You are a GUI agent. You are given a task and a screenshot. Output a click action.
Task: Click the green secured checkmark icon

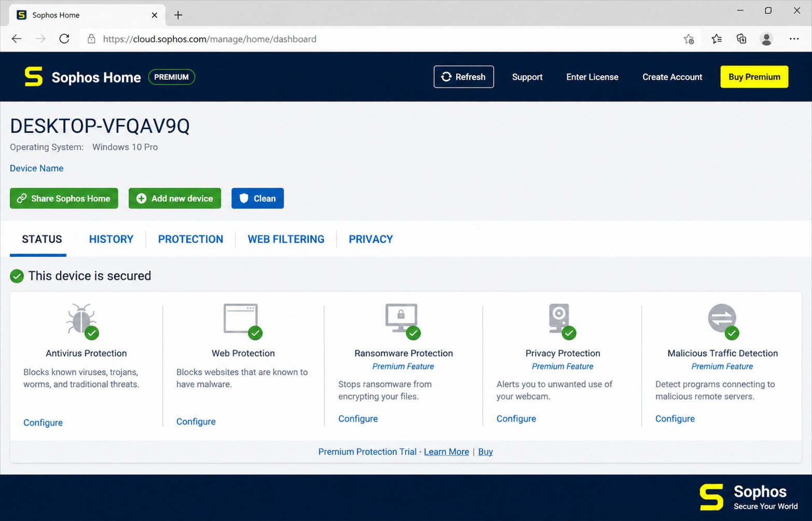pyautogui.click(x=17, y=276)
